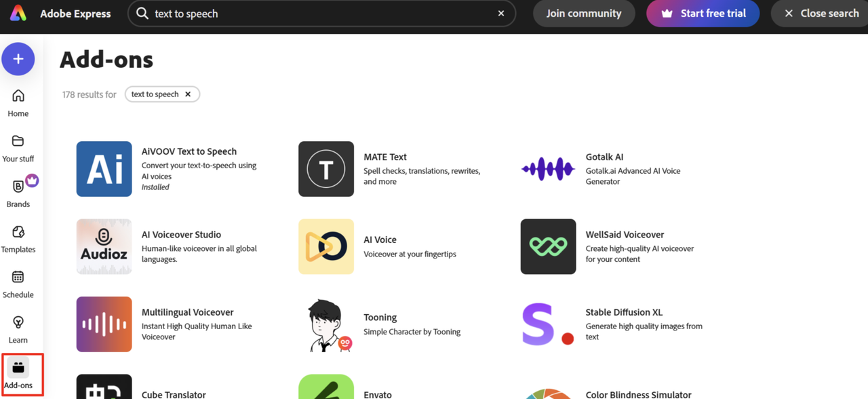Click the AI Voice add-on icon
Screen dimensions: 868x399
[x=326, y=246]
